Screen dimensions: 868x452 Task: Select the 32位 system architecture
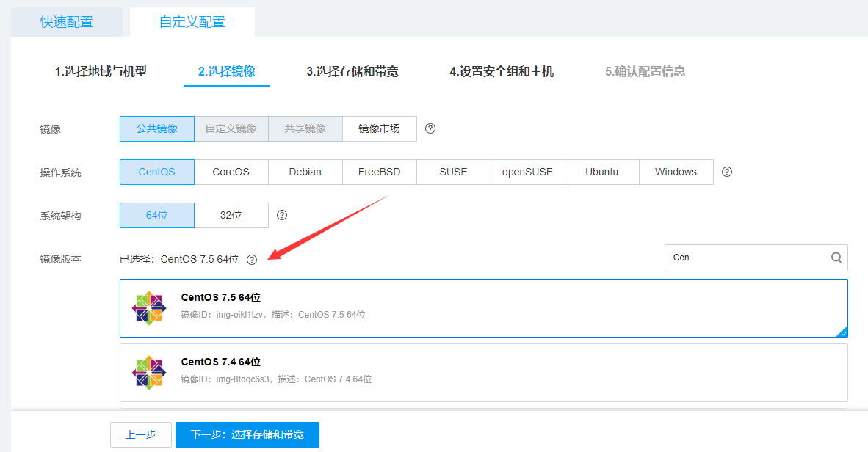pyautogui.click(x=231, y=215)
